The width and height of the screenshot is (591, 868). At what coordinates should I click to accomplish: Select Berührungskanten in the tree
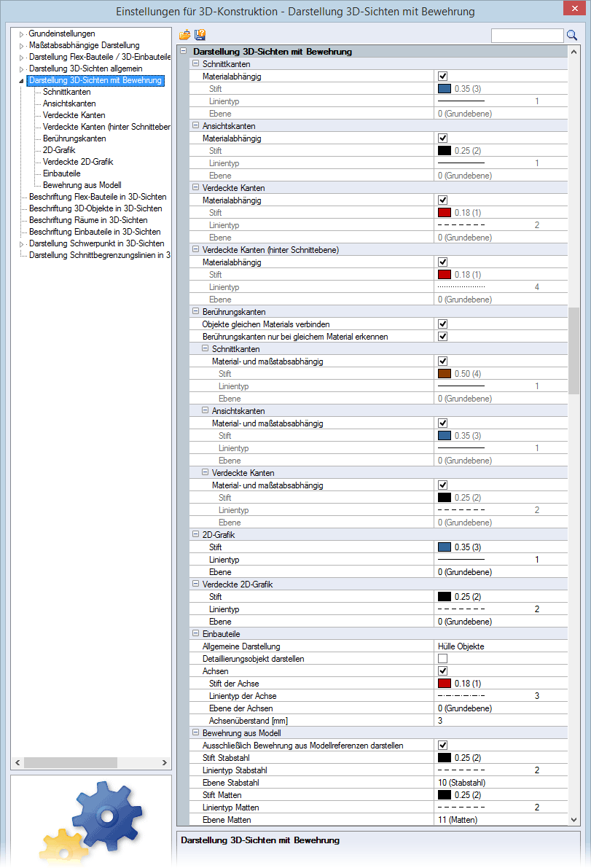point(74,138)
